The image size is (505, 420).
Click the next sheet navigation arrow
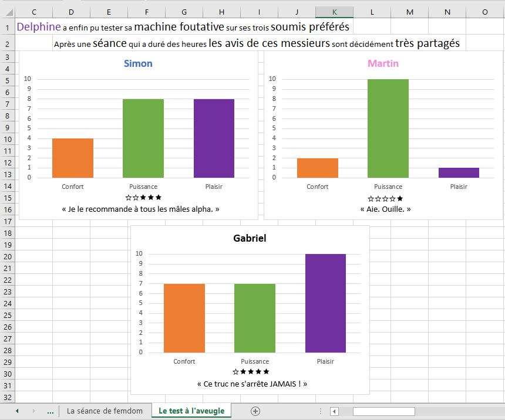(33, 411)
